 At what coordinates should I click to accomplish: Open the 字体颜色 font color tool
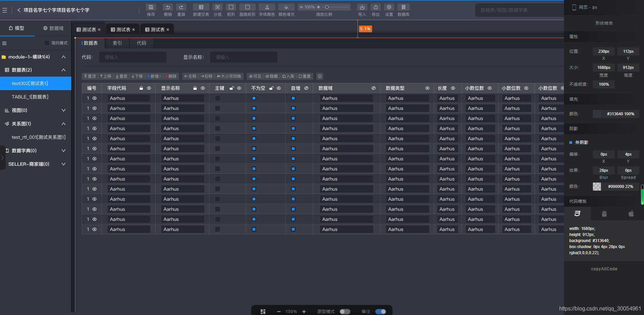click(x=267, y=7)
